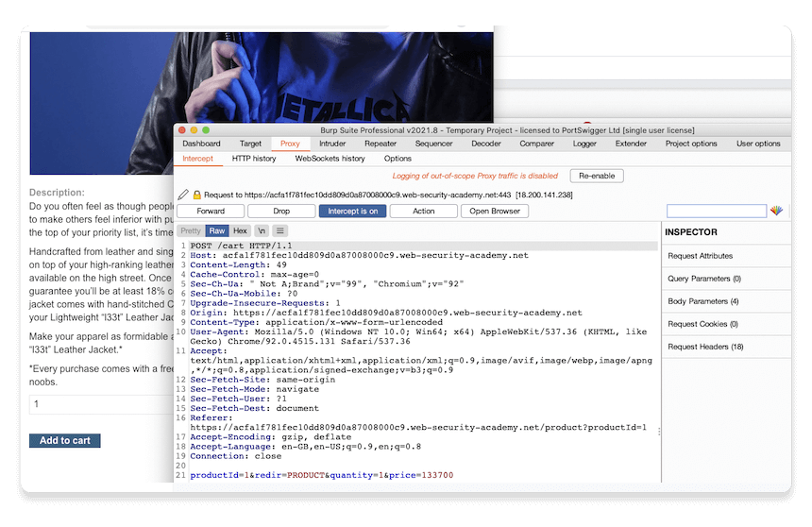Switch to the Pretty view
The height and width of the screenshot is (527, 812).
click(x=191, y=230)
